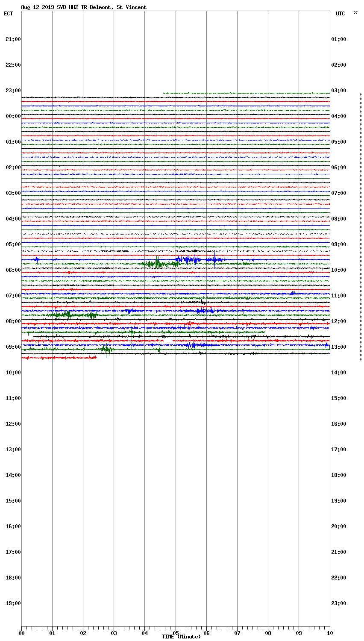Click the small 'DC' label

pyautogui.click(x=355, y=12)
